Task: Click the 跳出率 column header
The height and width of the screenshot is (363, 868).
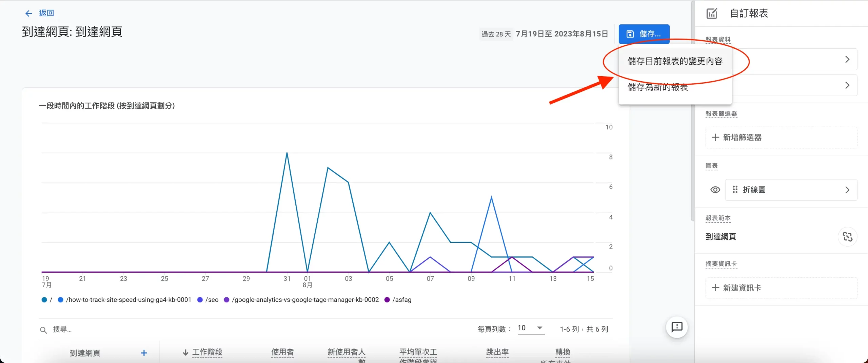Action: click(x=497, y=352)
